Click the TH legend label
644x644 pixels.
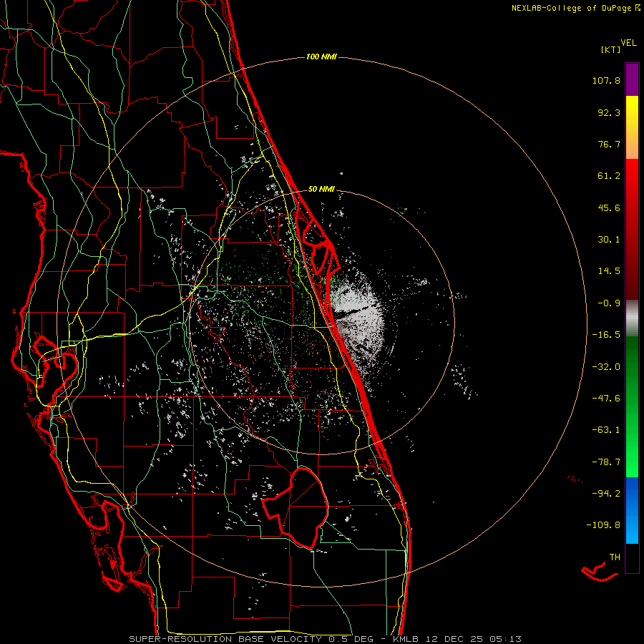(x=615, y=557)
